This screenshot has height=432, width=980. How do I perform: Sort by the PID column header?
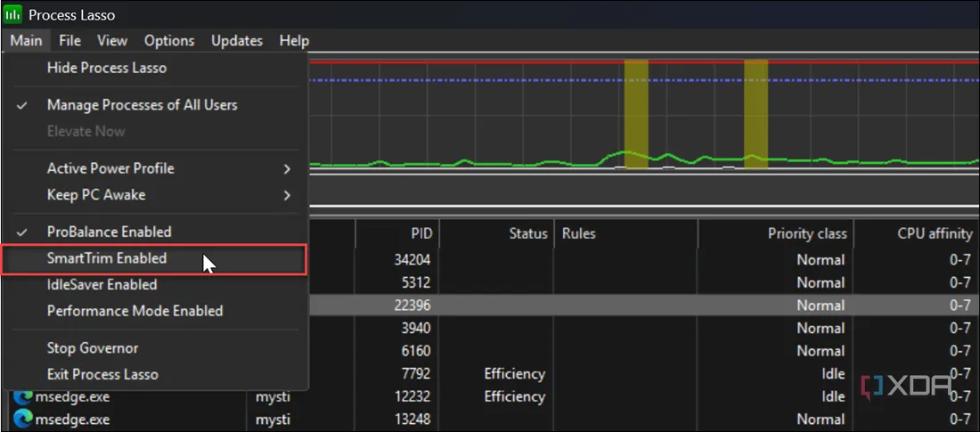pos(396,234)
